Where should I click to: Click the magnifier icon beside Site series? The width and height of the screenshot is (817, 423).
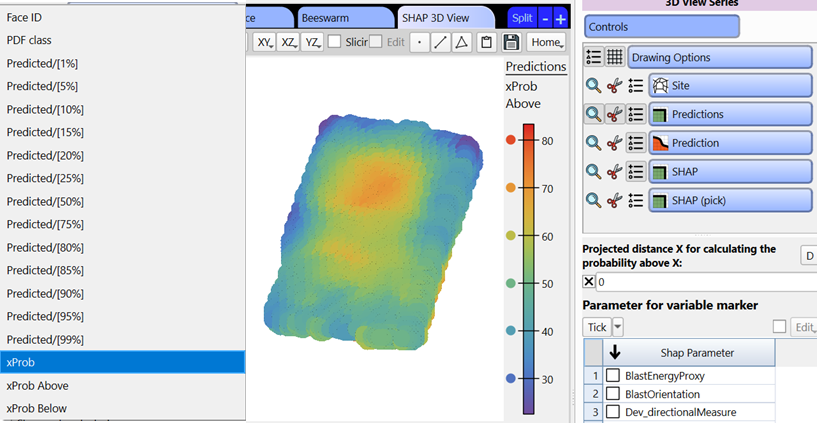point(594,86)
